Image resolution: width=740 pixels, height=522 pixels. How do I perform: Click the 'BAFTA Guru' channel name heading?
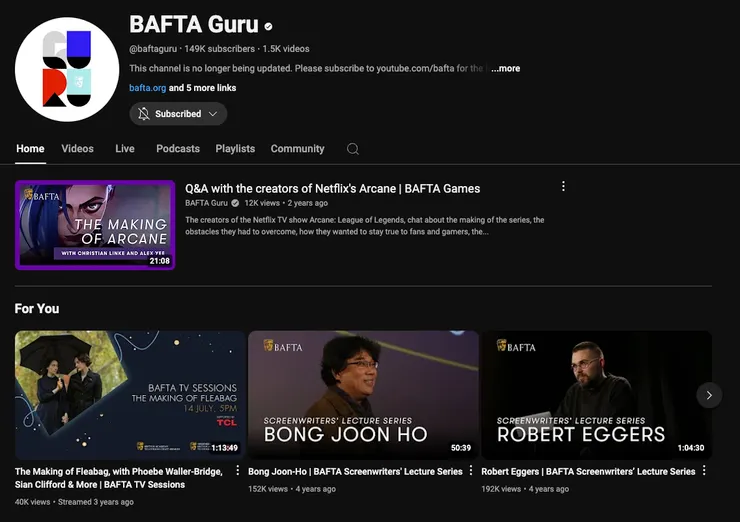coord(194,25)
